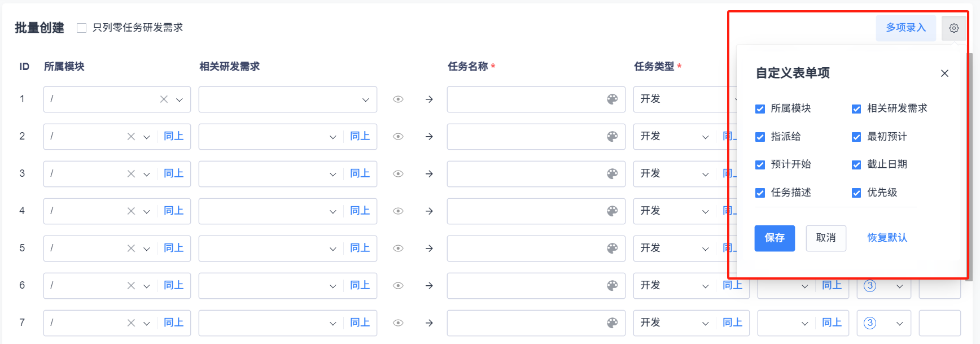Toggle the 最初预计 checkbox
Image resolution: width=980 pixels, height=344 pixels.
coord(856,137)
